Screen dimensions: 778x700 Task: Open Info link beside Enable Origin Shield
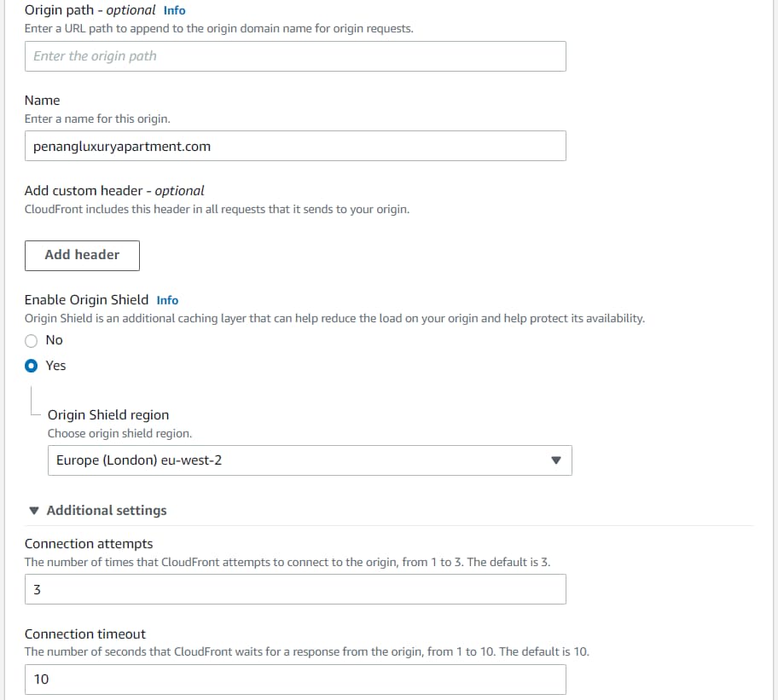click(x=167, y=300)
